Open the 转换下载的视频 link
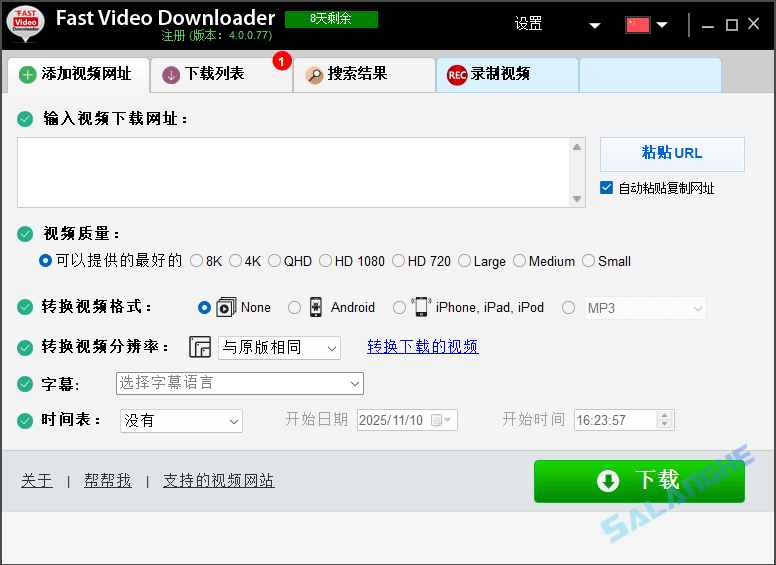The height and width of the screenshot is (565, 776). point(423,347)
